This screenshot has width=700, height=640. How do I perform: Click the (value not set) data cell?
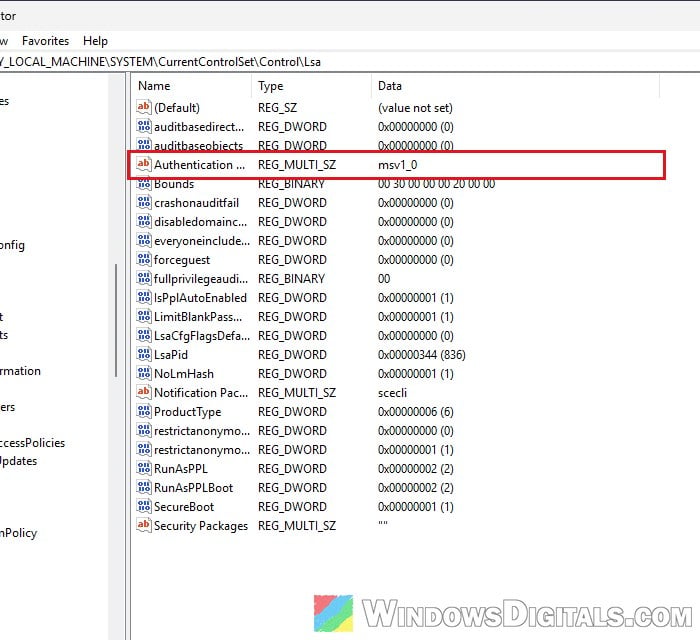(415, 108)
